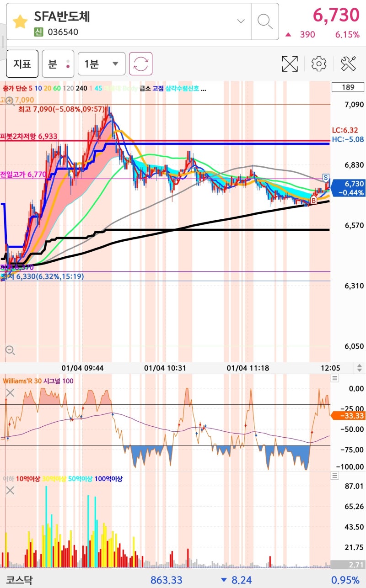Image resolution: width=366 pixels, height=588 pixels.
Task: Click the 6,730 current price header
Action: coord(336,15)
